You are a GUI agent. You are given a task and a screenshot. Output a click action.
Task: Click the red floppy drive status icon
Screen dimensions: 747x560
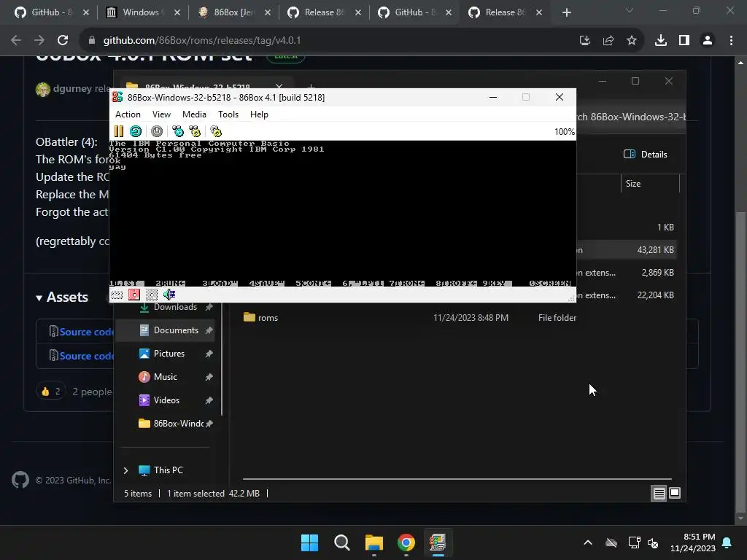pyautogui.click(x=134, y=295)
